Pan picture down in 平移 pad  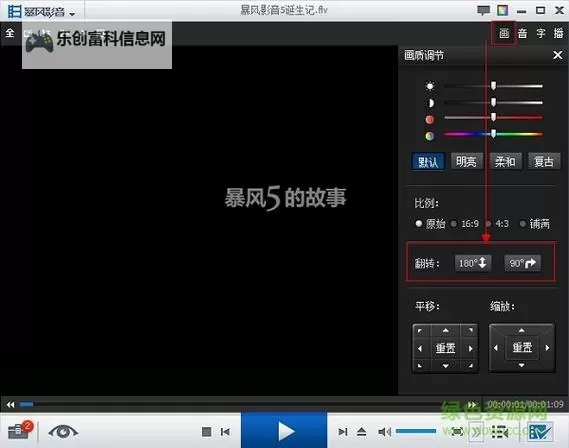tap(445, 366)
